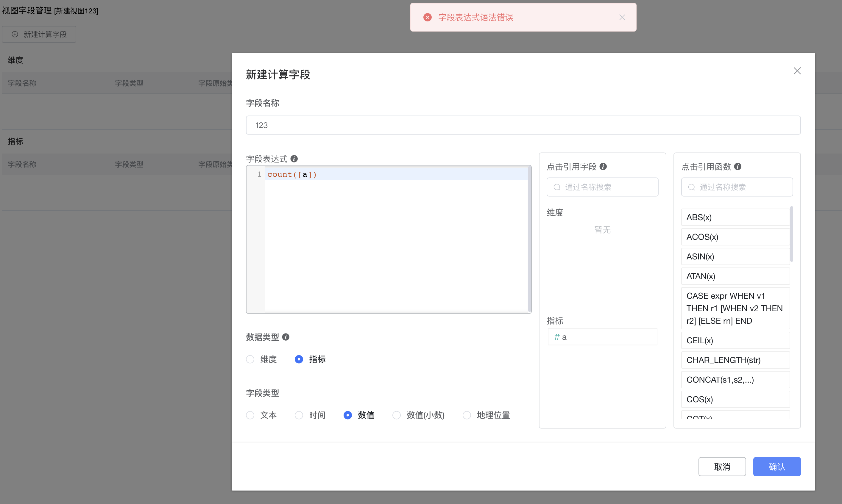Insert the CONCAT(s1,s2,...) function
The width and height of the screenshot is (842, 504).
pos(735,380)
